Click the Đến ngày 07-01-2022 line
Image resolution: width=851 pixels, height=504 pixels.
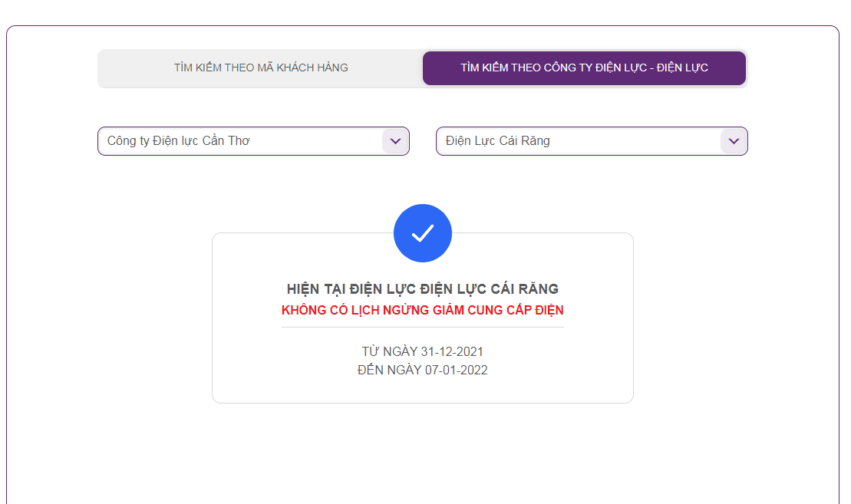(x=422, y=370)
